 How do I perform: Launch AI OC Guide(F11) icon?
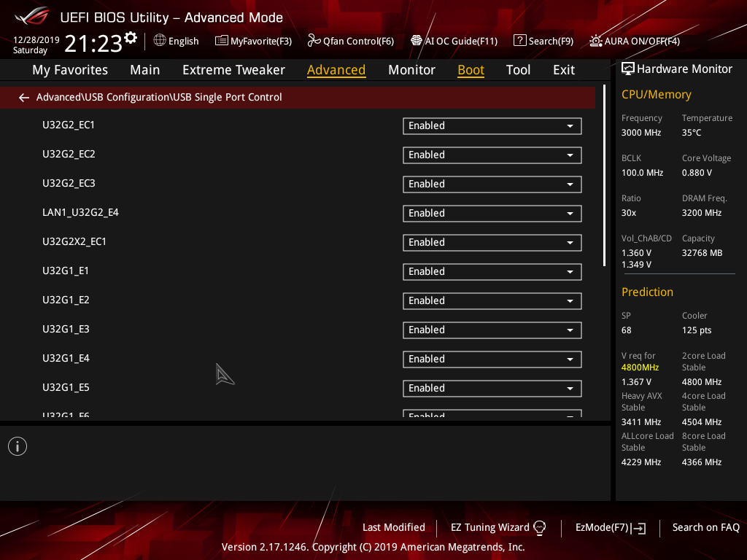pyautogui.click(x=417, y=41)
